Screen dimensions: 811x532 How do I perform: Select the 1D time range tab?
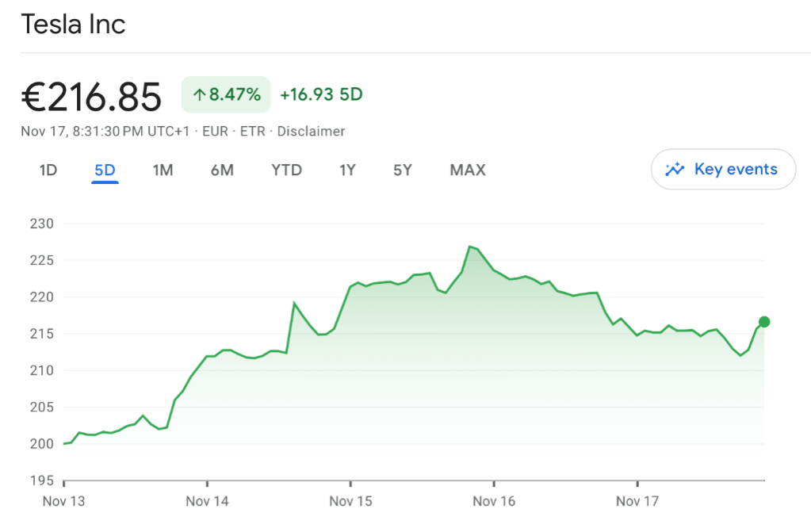[48, 170]
